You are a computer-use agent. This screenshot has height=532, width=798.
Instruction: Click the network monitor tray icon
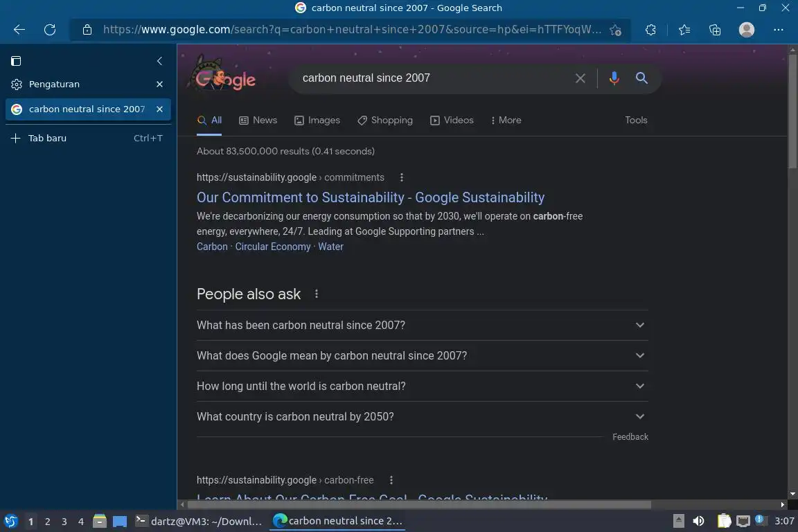[x=743, y=521]
